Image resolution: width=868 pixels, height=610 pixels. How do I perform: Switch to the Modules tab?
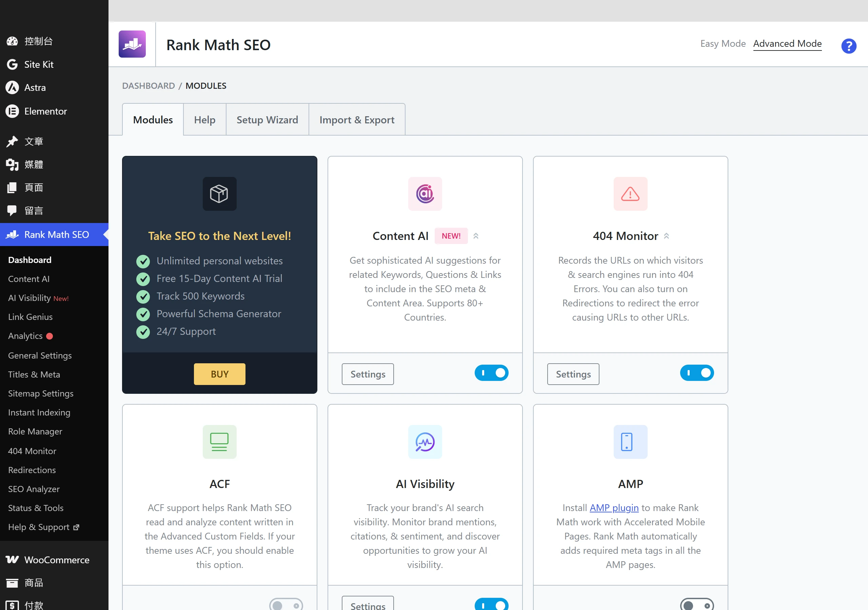click(x=153, y=119)
